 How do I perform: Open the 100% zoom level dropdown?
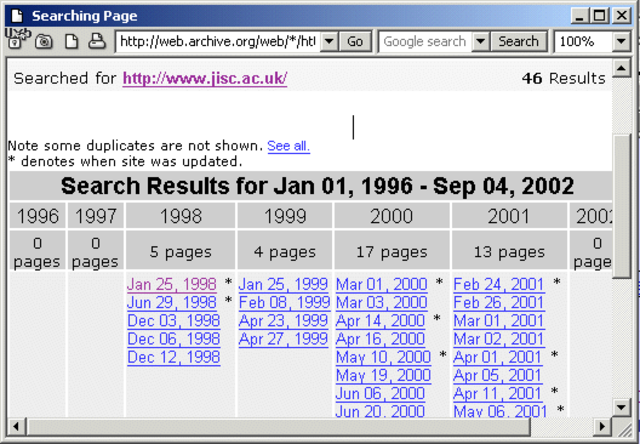(621, 42)
